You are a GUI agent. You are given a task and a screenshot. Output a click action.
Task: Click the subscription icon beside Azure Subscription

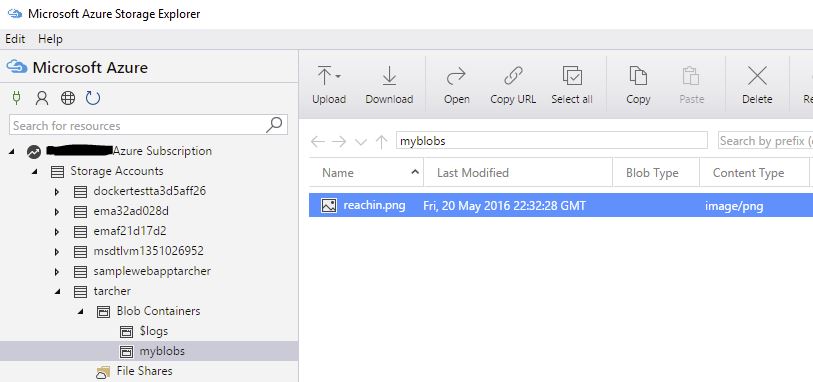click(34, 152)
